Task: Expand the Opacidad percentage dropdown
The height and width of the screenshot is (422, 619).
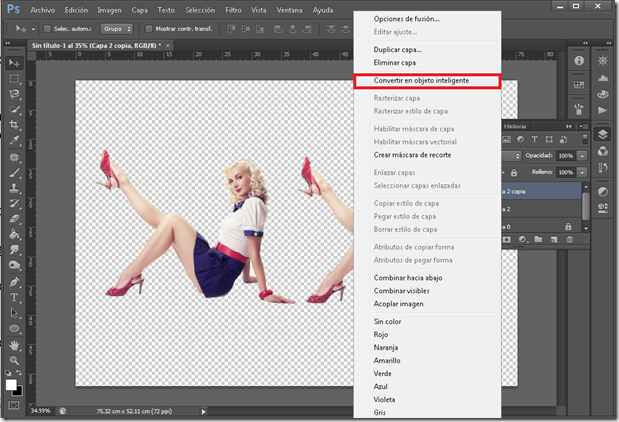Action: click(582, 156)
